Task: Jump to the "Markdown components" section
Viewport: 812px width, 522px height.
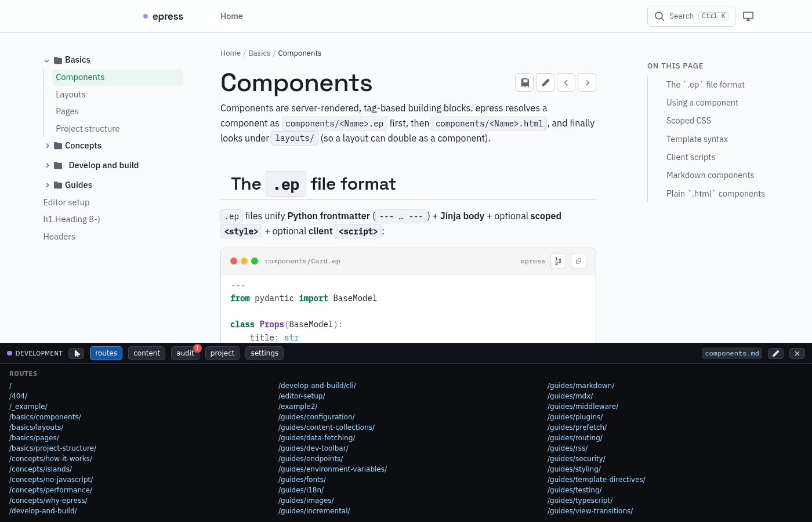Action: pos(710,175)
